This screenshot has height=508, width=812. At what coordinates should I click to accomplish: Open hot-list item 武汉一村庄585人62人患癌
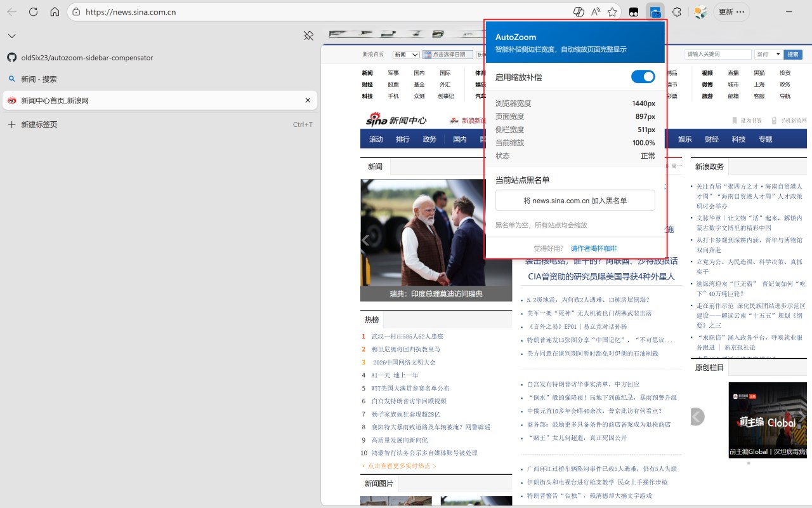407,336
